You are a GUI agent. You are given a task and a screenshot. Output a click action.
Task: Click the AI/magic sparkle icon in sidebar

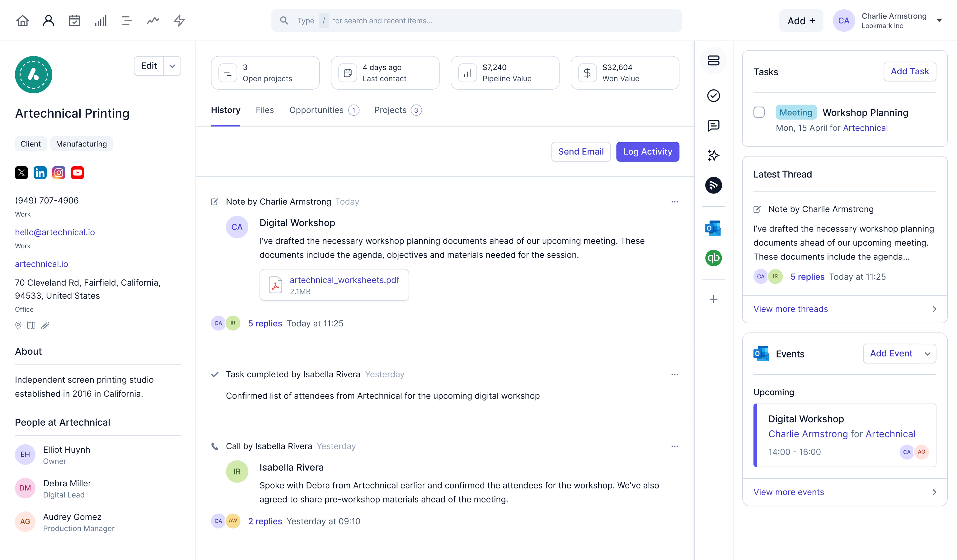tap(714, 155)
